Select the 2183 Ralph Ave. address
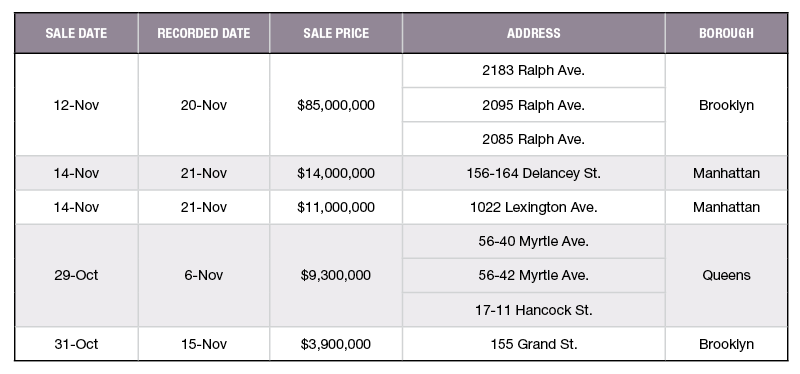 tap(534, 70)
